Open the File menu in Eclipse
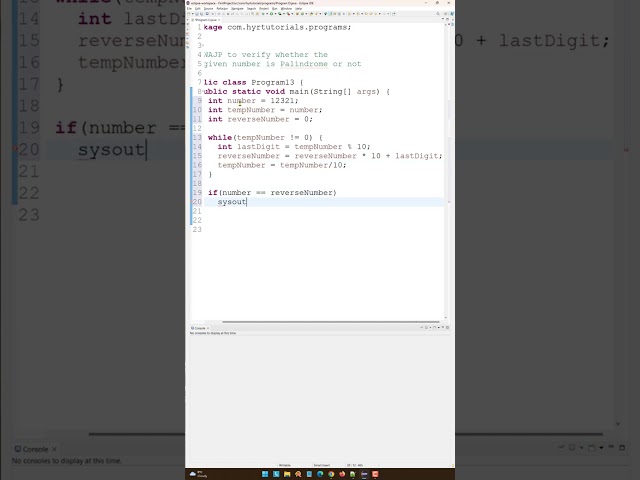Viewport: 640px width, 480px height. [189, 9]
